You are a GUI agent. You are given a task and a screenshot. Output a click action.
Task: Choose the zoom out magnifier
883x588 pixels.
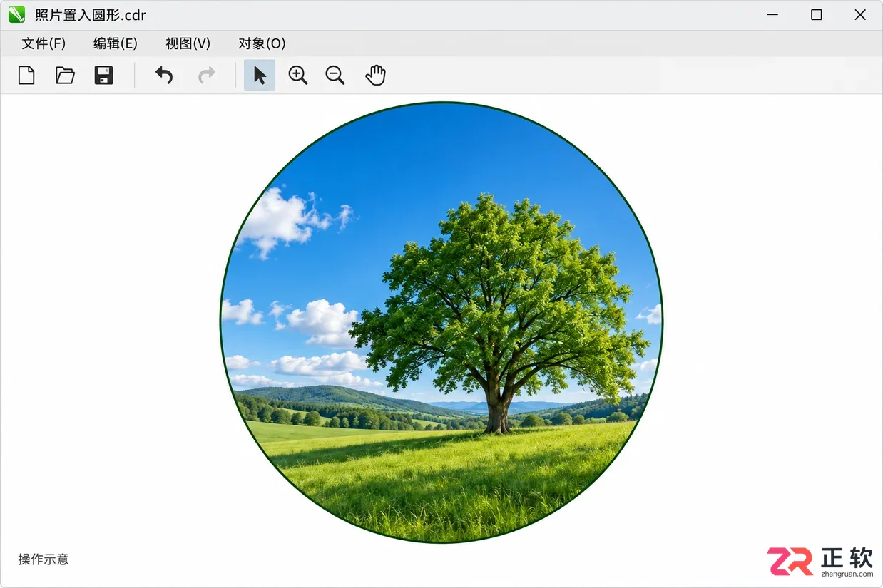tap(335, 75)
